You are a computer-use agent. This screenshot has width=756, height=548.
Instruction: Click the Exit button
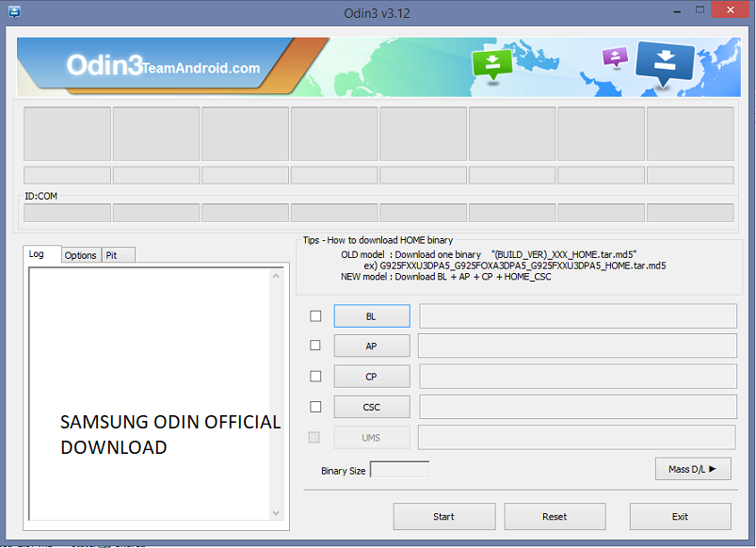(680, 516)
